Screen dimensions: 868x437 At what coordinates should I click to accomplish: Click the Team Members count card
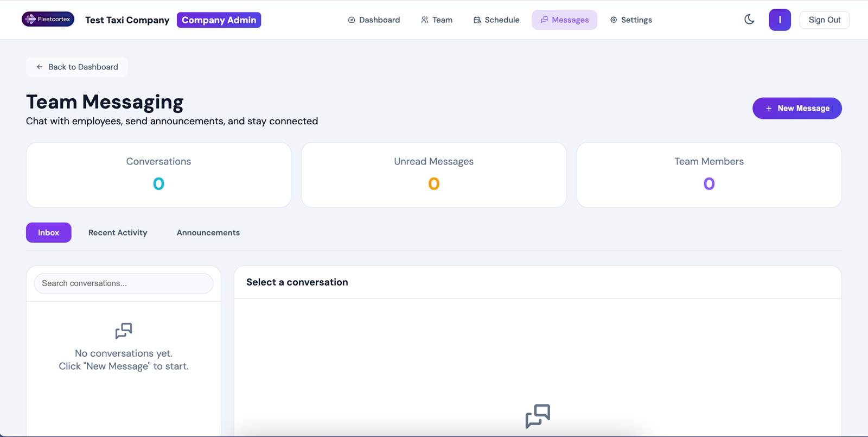709,175
